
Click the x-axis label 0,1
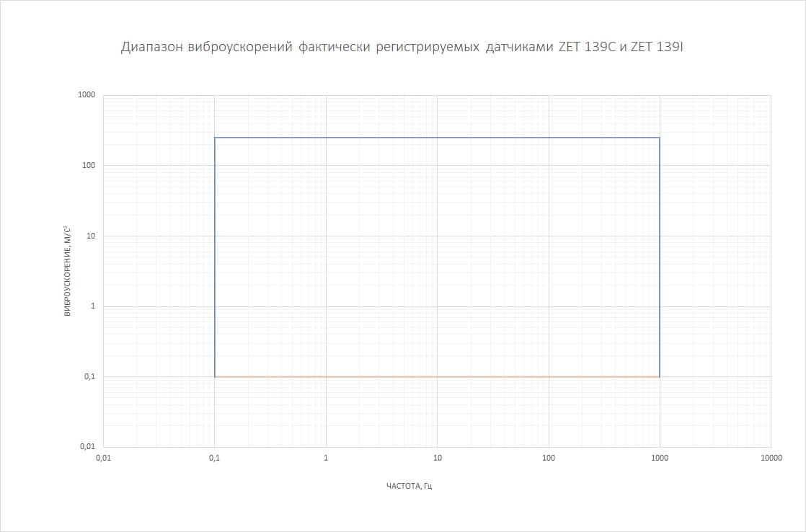[214, 458]
